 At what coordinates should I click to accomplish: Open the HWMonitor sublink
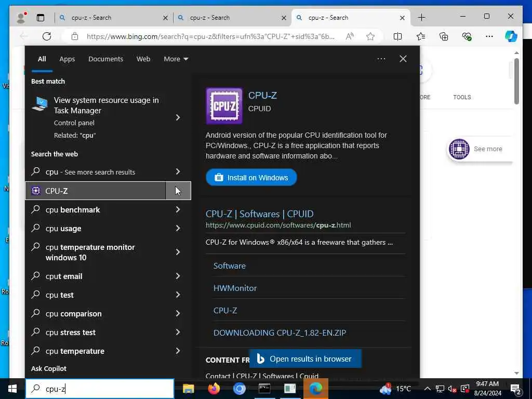(x=235, y=288)
